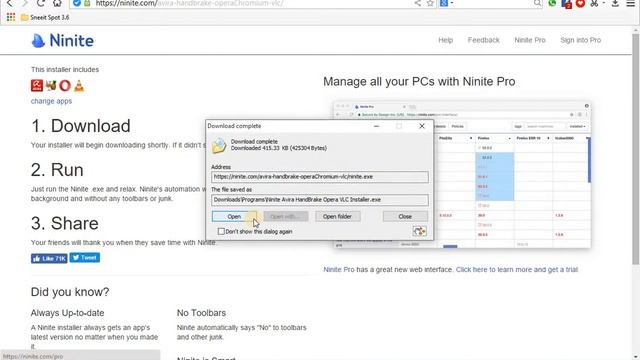The width and height of the screenshot is (640, 360).
Task: Reload the page with the refresh icon
Action: click(40, 3)
